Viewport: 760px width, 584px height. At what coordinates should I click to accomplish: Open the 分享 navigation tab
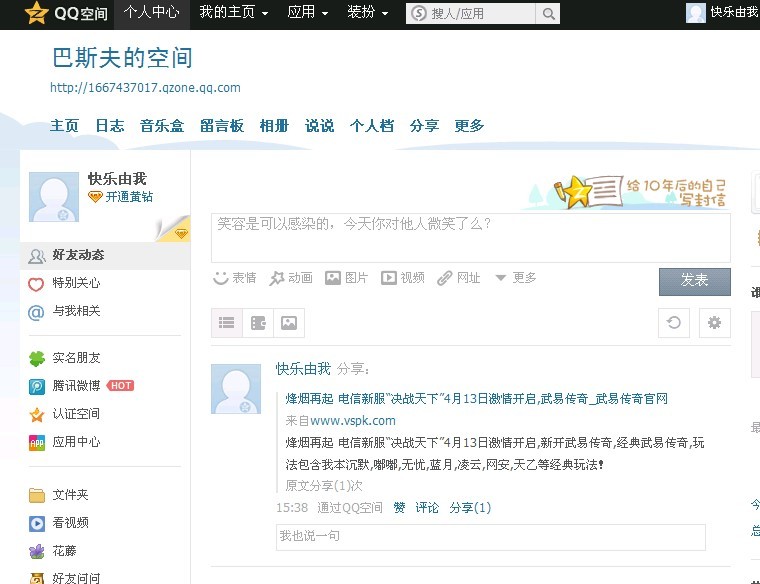click(x=424, y=126)
